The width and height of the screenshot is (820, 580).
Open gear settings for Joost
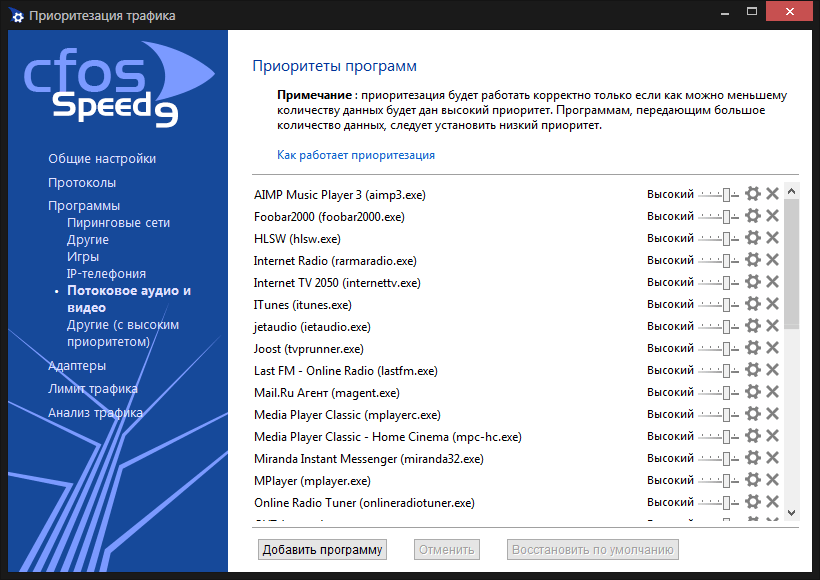(753, 348)
